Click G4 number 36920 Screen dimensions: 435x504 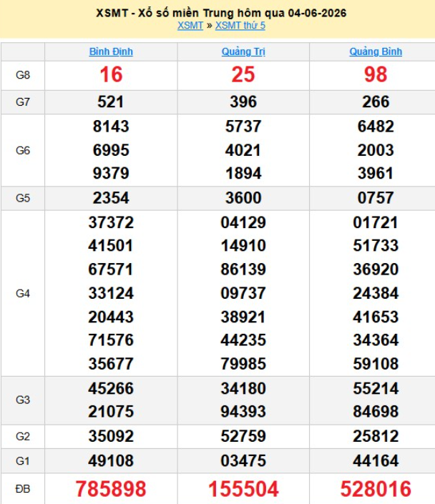(376, 270)
